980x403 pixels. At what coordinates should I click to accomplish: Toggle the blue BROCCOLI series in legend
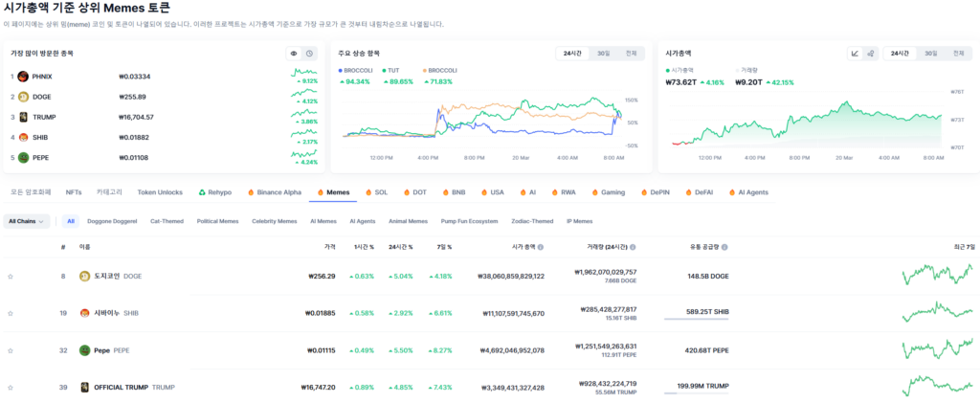click(354, 71)
